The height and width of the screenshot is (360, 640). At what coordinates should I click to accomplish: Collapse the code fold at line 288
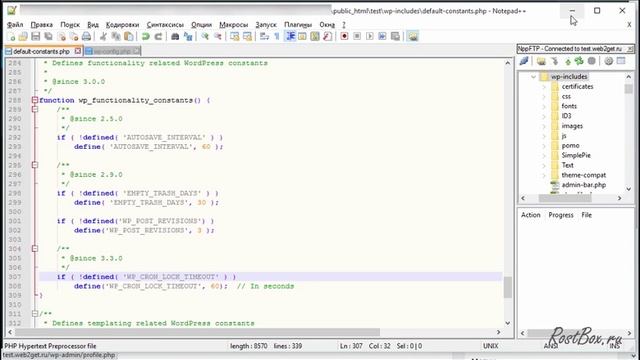[35, 100]
